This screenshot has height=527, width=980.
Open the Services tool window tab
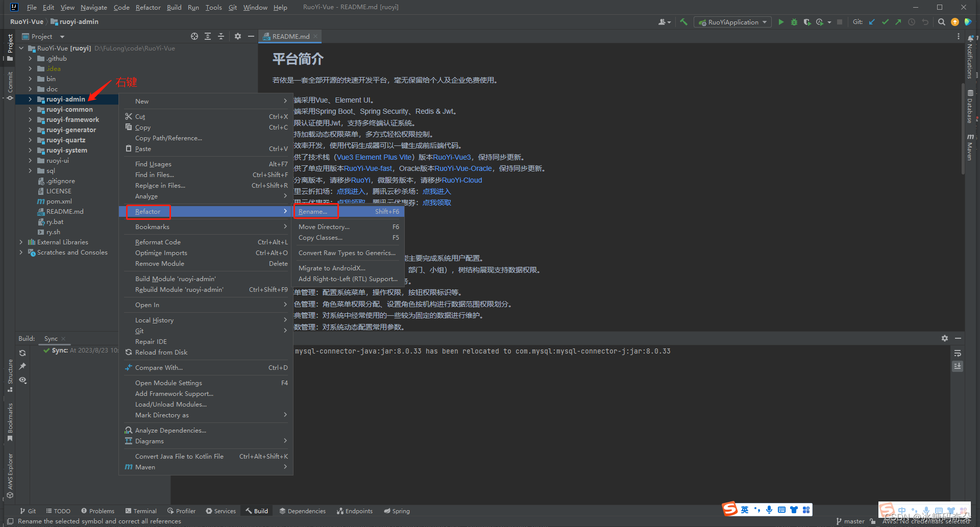pyautogui.click(x=220, y=511)
